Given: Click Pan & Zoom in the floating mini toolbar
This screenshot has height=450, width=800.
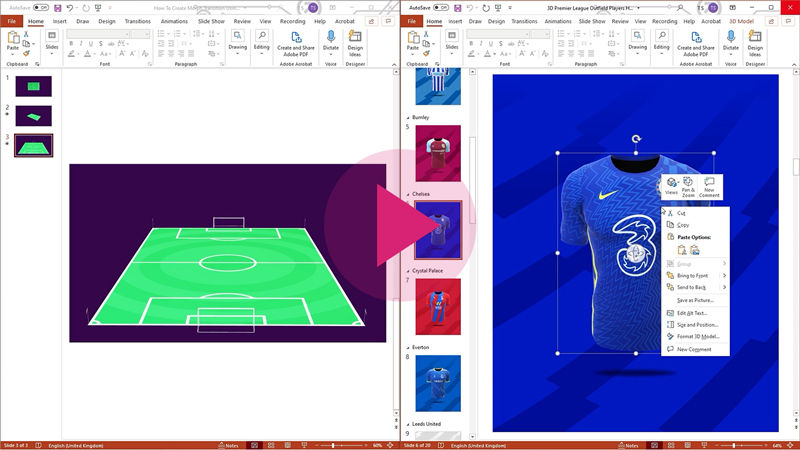Looking at the screenshot, I should 688,184.
